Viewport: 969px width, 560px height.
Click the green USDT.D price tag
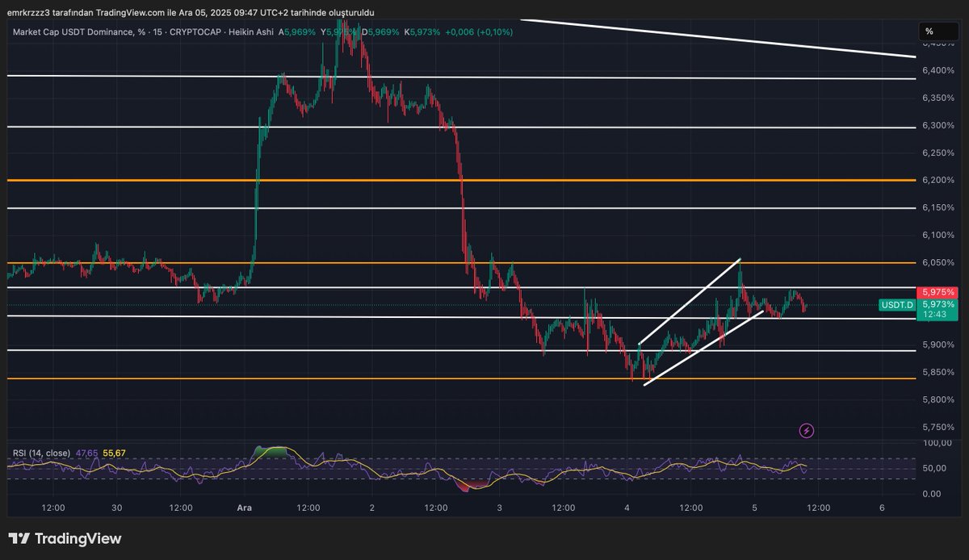pos(896,305)
